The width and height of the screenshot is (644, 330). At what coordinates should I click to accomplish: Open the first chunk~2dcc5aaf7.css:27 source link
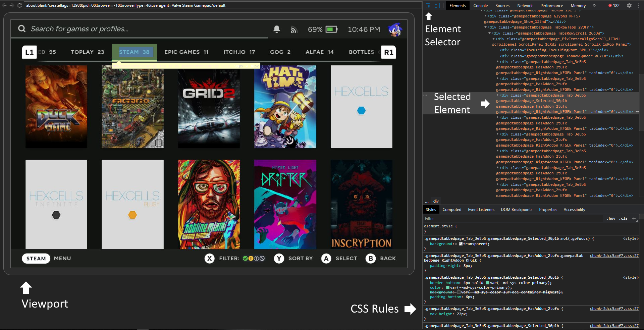(x=614, y=256)
